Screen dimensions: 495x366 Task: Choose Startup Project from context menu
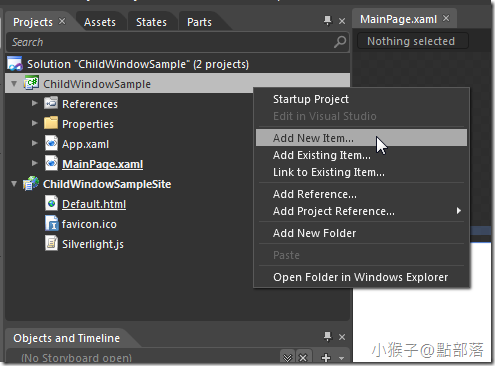coord(361,99)
